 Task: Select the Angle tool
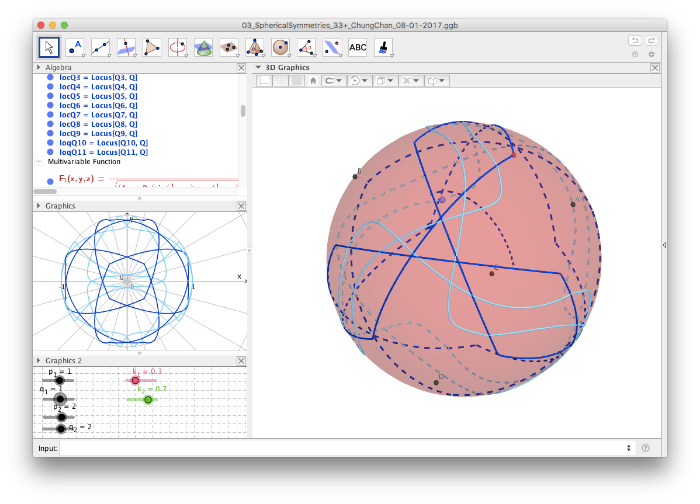[306, 47]
